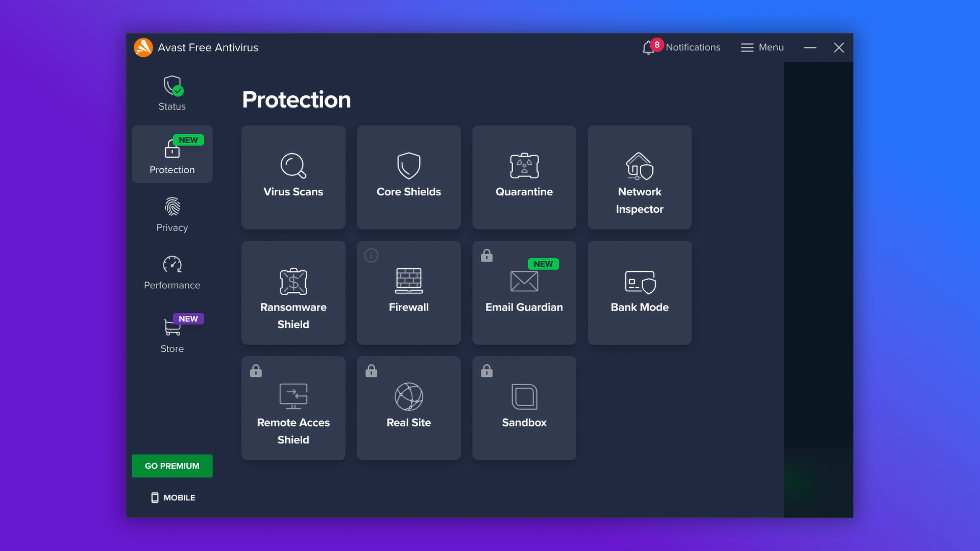Open the Ransomware Shield tile
Viewport: 980px width, 551px height.
(293, 292)
